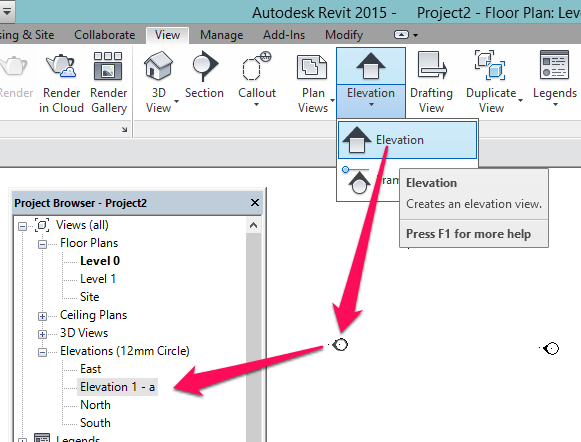Open the Render Gallery
The height and width of the screenshot is (442, 581).
coord(109,83)
